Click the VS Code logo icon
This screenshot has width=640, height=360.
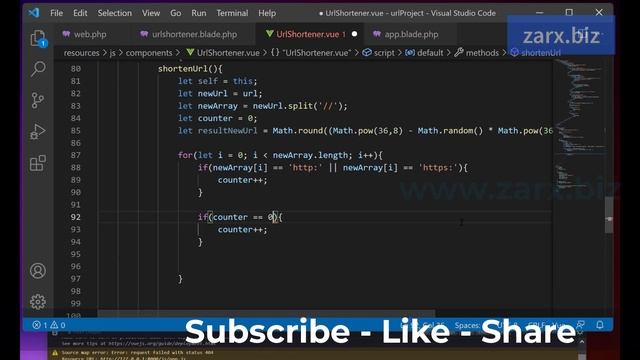pos(34,13)
